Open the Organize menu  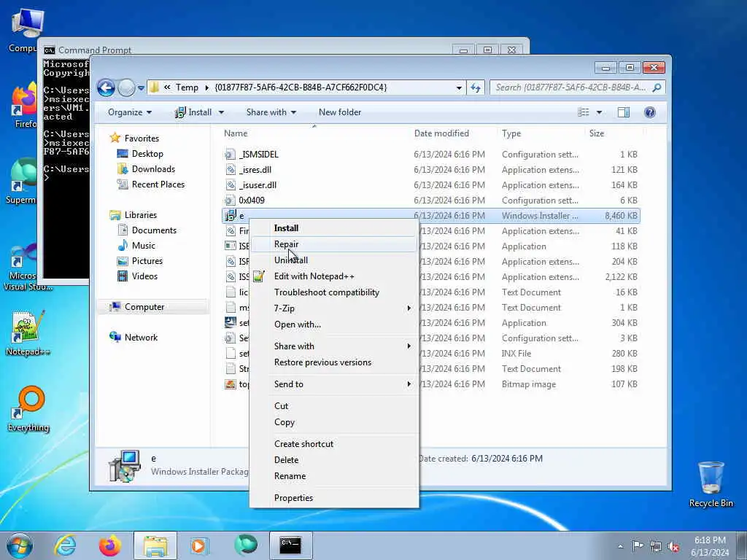(x=130, y=112)
